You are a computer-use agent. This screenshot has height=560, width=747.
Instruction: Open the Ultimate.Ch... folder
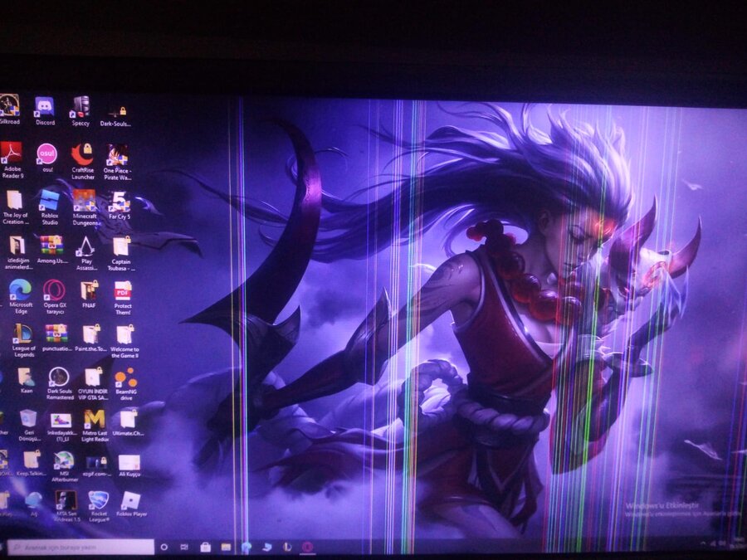coord(128,423)
